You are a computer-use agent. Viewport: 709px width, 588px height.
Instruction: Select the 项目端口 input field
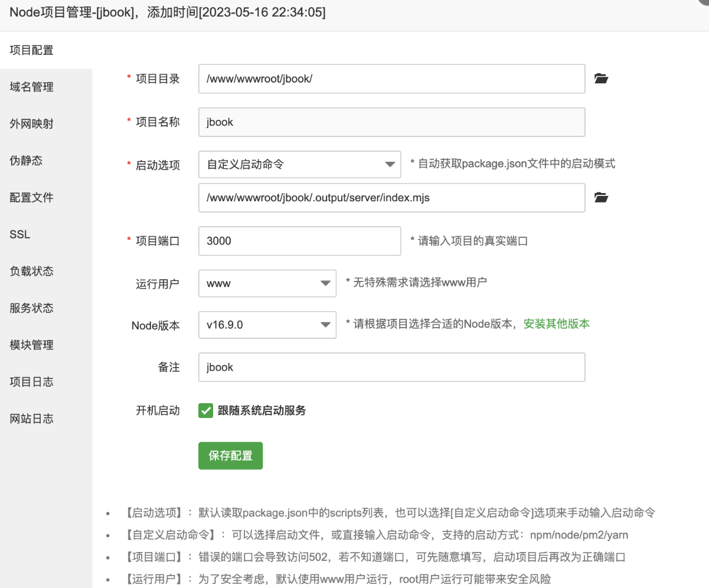(x=299, y=240)
